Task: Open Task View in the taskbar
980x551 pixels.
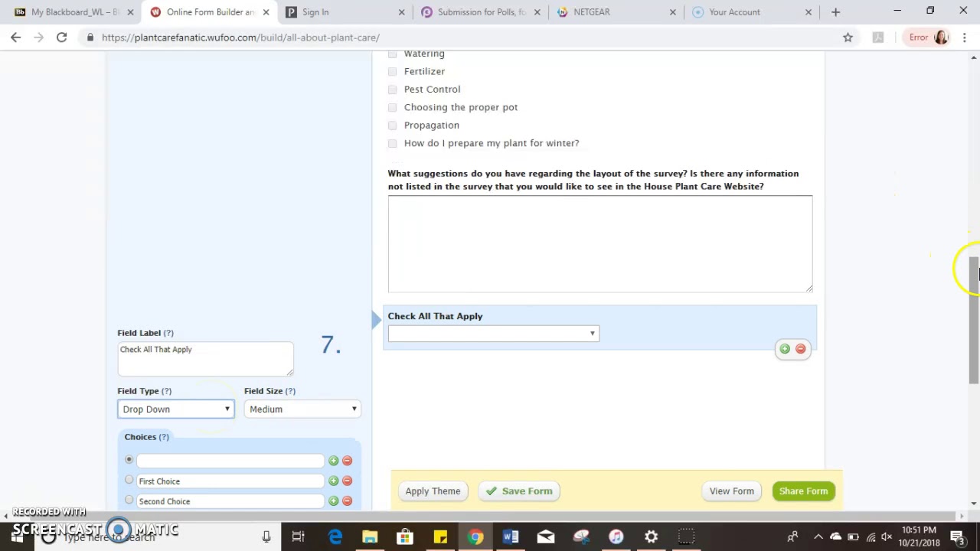Action: (x=299, y=537)
